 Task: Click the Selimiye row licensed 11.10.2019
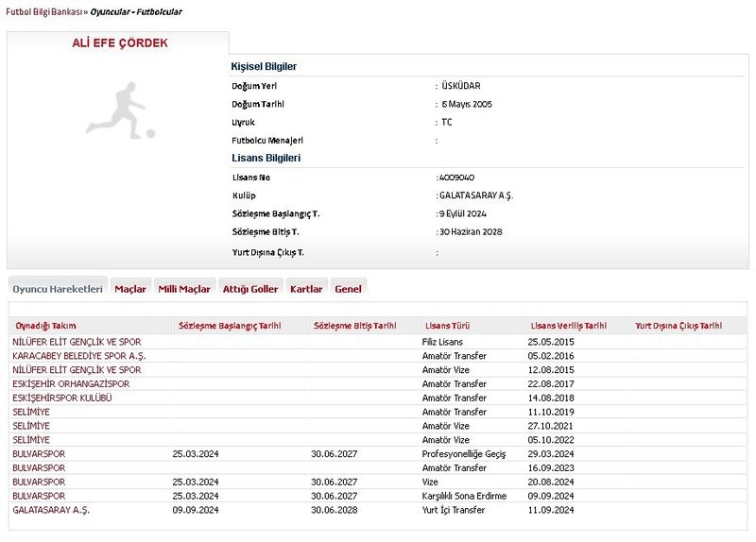30,412
